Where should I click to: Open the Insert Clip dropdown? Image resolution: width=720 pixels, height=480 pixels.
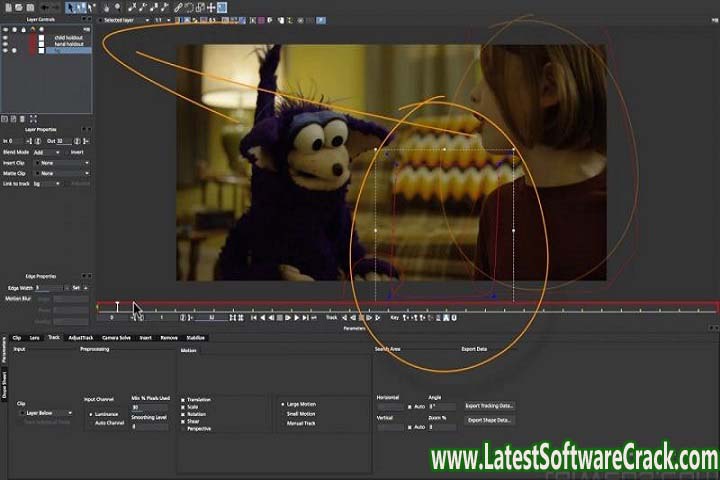pos(62,163)
